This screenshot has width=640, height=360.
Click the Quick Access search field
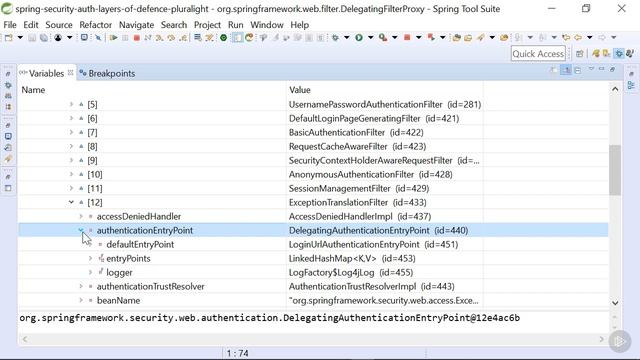coord(538,53)
